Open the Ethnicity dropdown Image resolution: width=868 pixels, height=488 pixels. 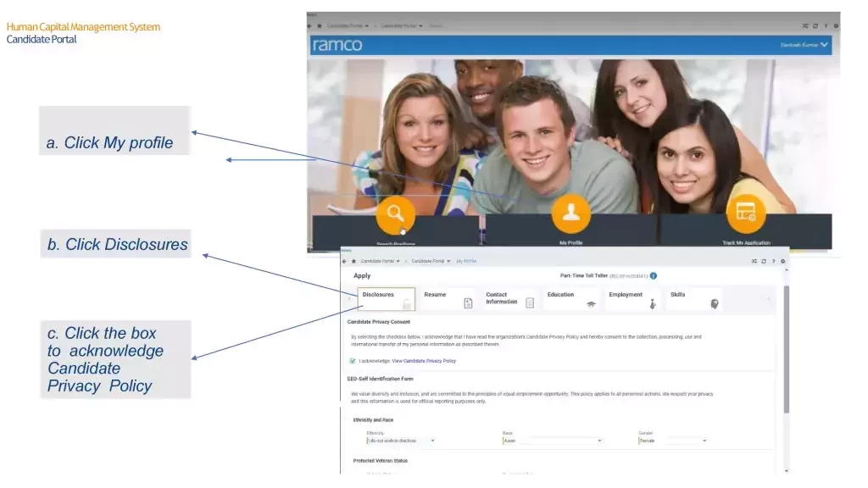[x=401, y=441]
